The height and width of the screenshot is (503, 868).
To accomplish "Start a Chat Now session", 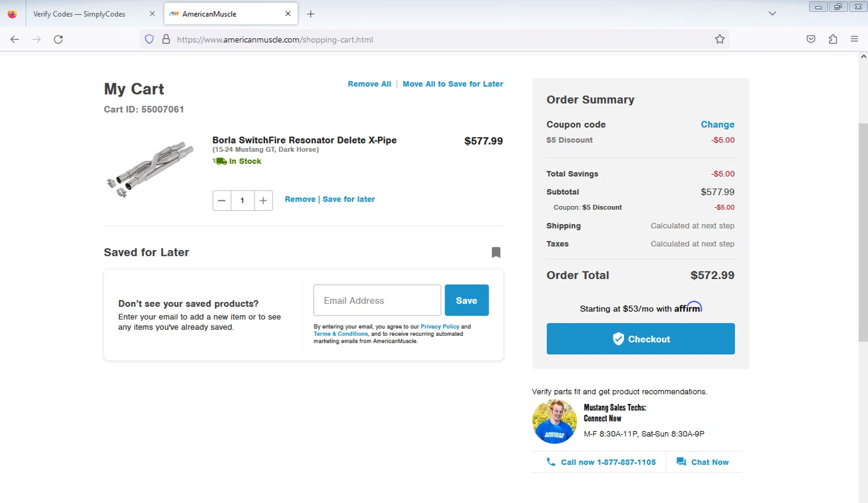I will point(703,462).
